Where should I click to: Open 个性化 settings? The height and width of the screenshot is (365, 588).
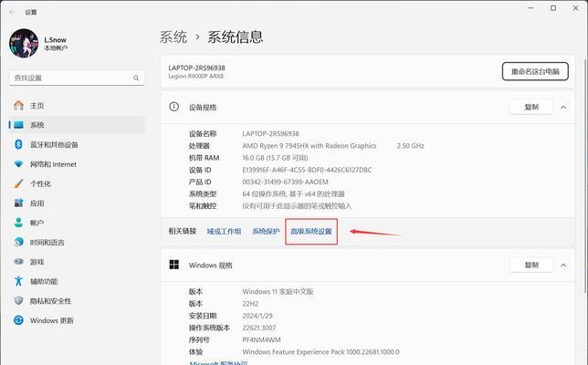point(77,183)
